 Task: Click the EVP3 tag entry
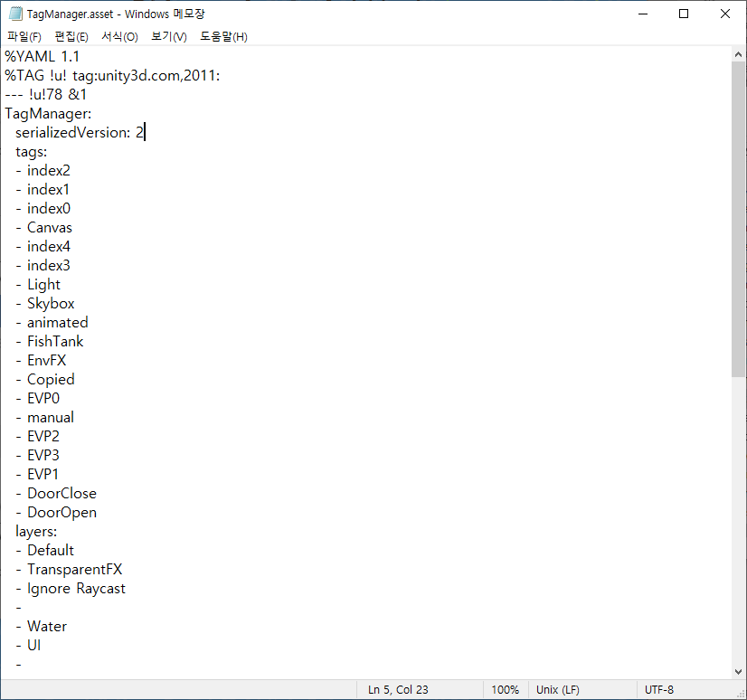38,456
